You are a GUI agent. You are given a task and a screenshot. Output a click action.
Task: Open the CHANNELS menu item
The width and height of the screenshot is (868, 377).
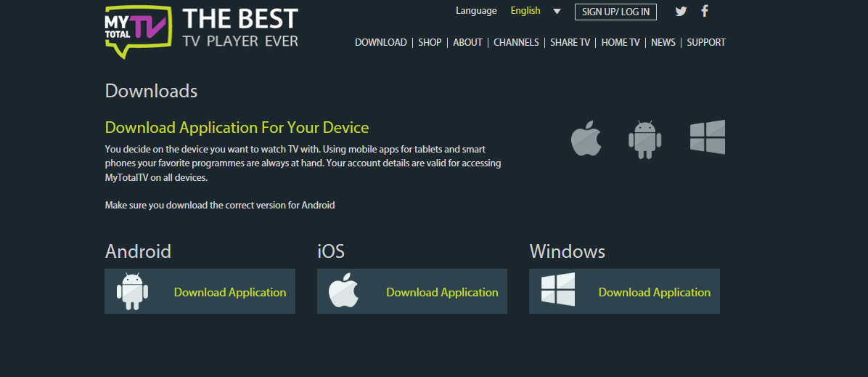click(517, 43)
